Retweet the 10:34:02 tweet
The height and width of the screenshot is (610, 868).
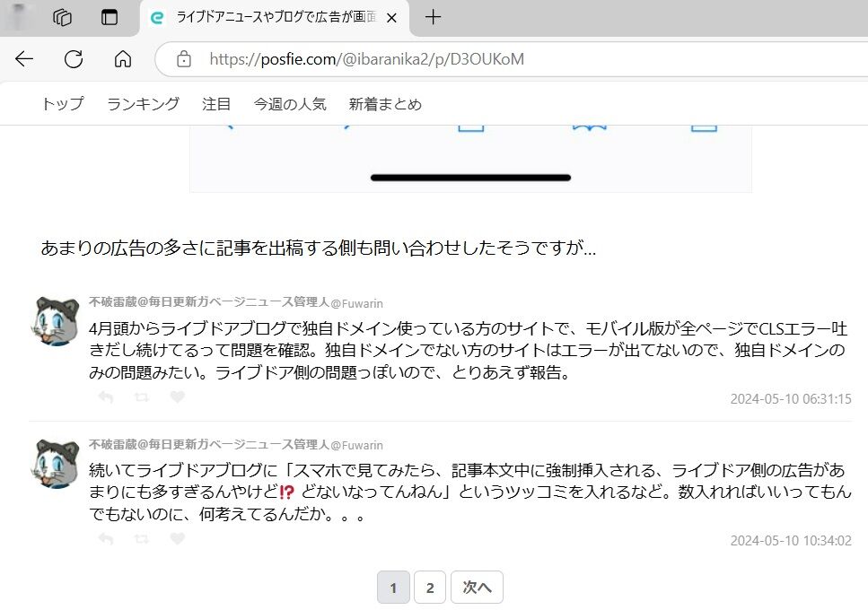click(142, 538)
